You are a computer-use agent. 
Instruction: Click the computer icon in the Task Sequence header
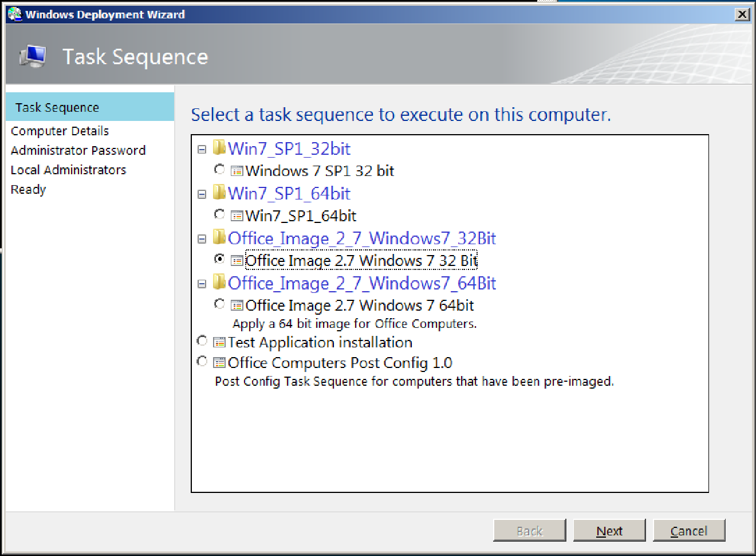(33, 56)
